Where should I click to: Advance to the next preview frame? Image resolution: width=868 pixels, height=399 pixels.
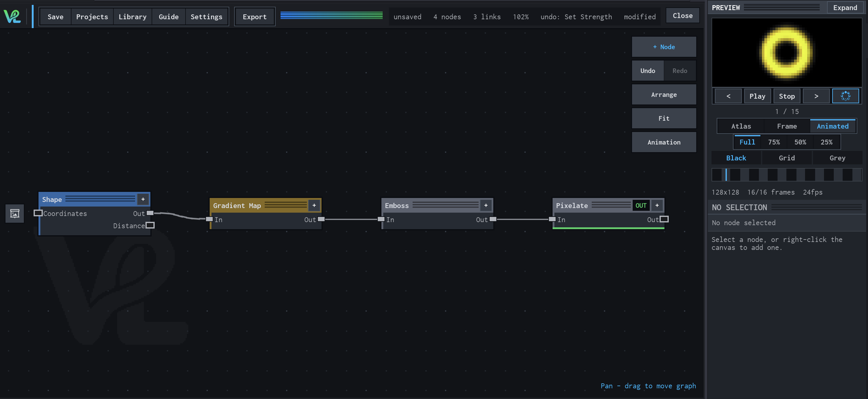click(x=816, y=96)
